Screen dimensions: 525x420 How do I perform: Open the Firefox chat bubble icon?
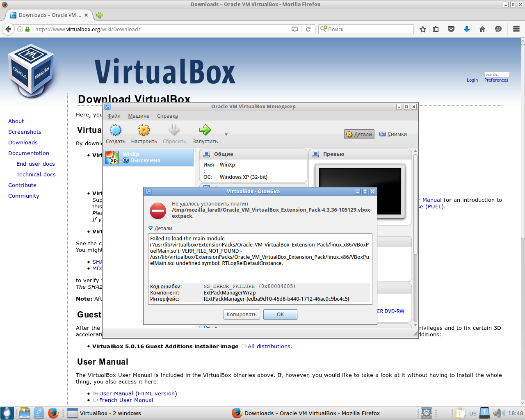pos(498,29)
